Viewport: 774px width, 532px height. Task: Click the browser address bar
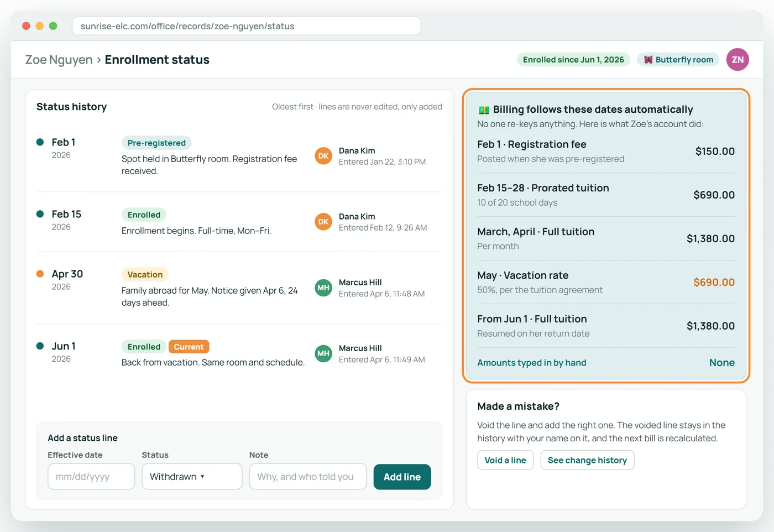click(247, 26)
